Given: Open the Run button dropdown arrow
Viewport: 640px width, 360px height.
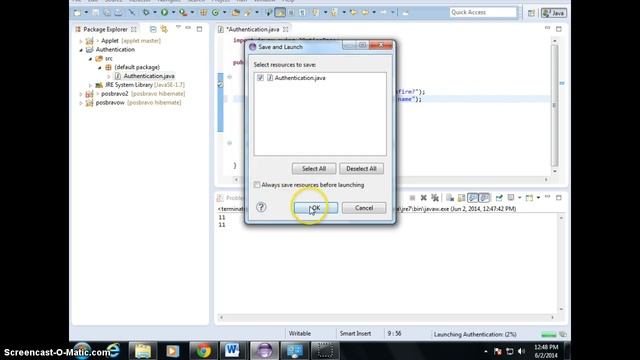Looking at the screenshot, I should (x=173, y=13).
